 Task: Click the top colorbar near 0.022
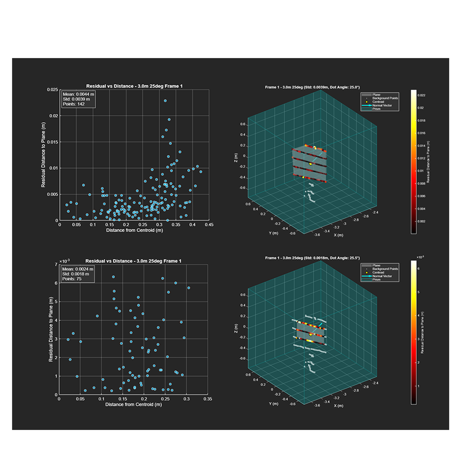pyautogui.click(x=414, y=96)
